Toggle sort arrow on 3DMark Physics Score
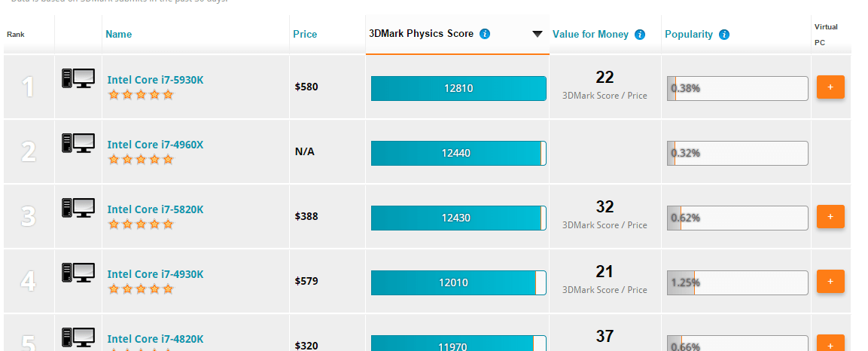The image size is (868, 351). point(537,34)
